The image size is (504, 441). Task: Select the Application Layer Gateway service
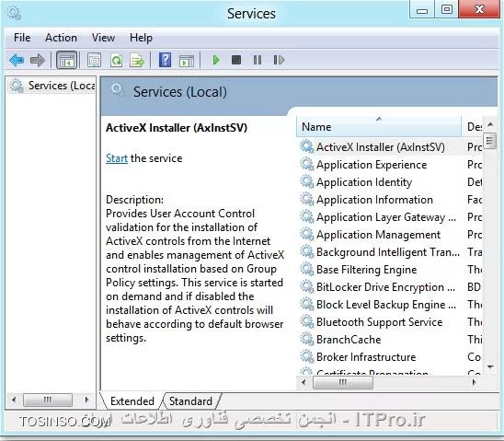point(386,217)
